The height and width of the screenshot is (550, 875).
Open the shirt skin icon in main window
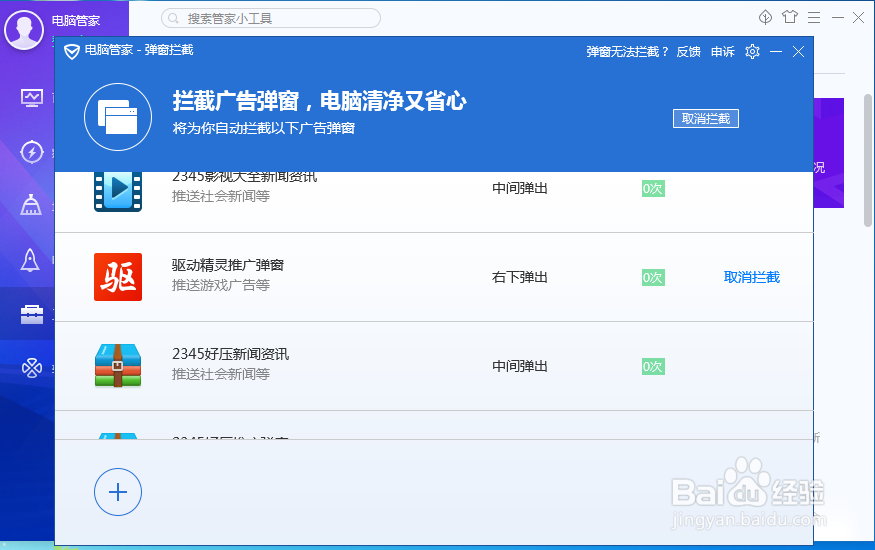pos(790,17)
